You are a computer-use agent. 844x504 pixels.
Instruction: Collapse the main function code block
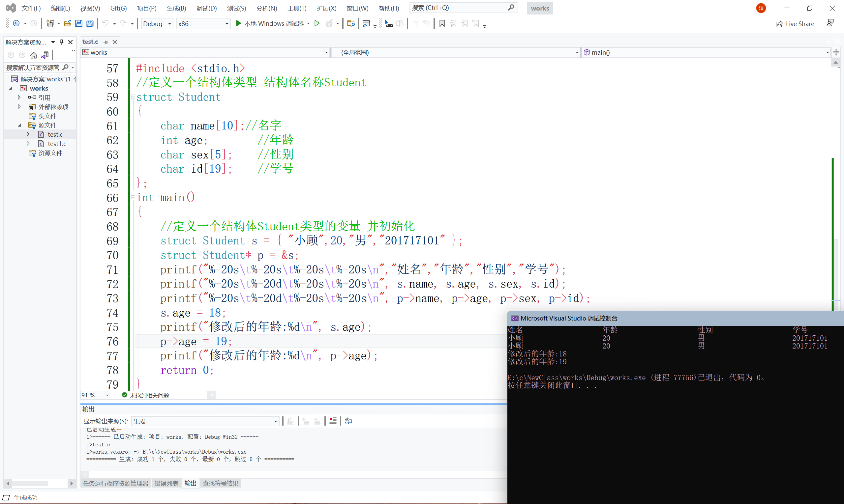[x=133, y=197]
